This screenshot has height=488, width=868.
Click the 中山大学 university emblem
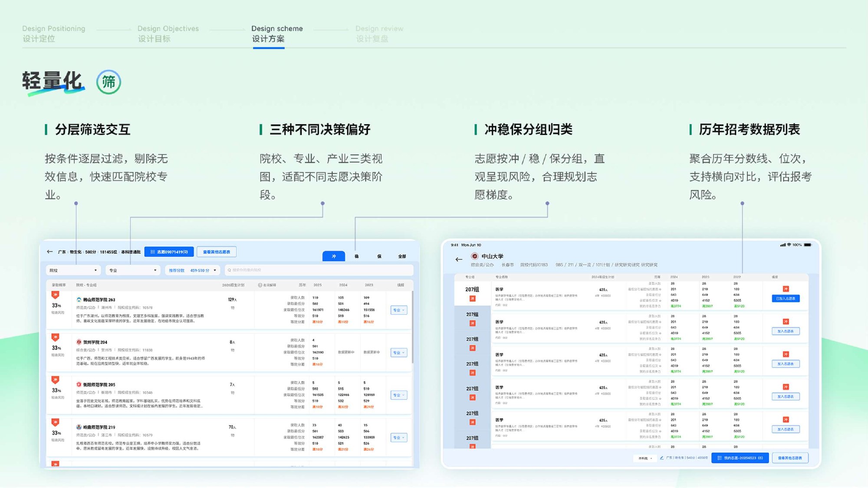pyautogui.click(x=474, y=256)
